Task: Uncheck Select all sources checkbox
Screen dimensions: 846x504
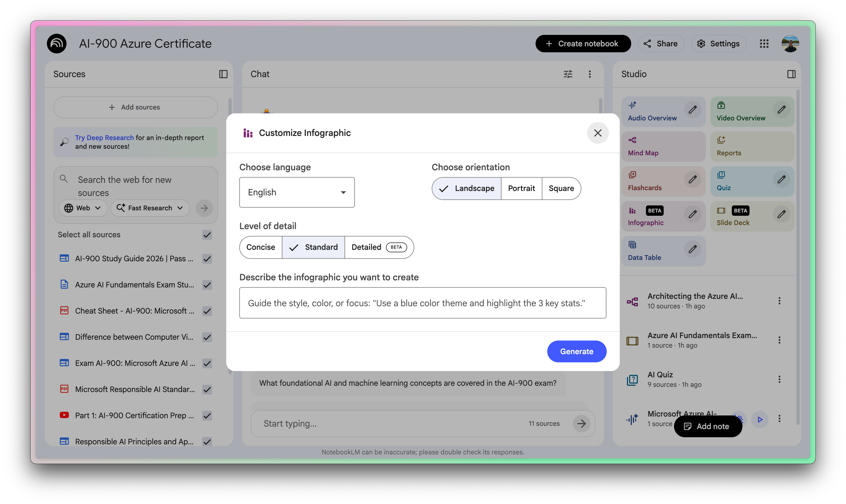Action: coord(207,235)
